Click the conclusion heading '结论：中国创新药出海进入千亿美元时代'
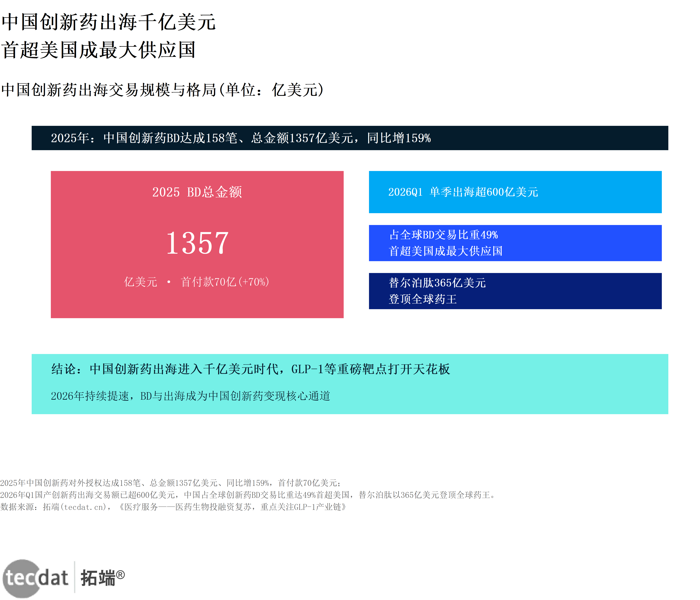 click(x=250, y=369)
